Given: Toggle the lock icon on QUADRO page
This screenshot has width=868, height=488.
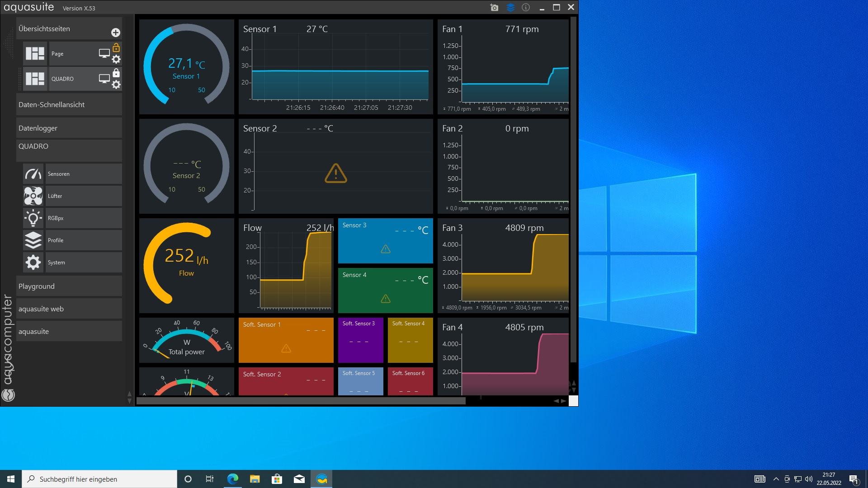Looking at the screenshot, I should pos(116,73).
